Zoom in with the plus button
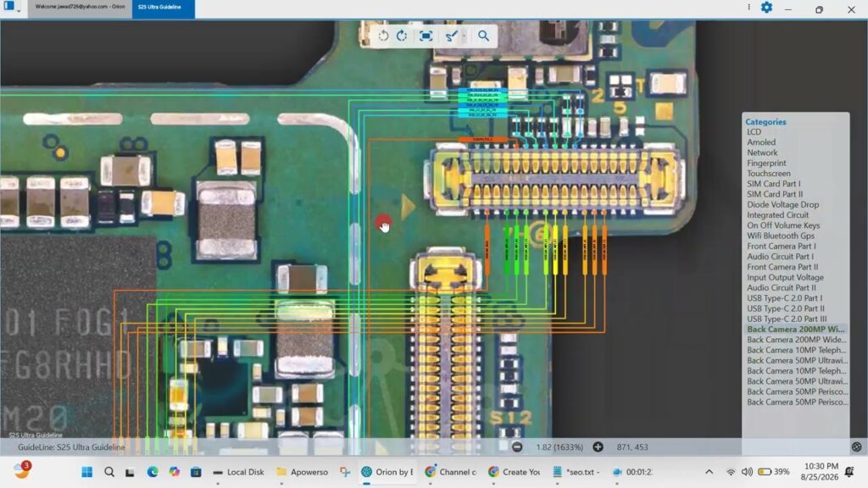 tap(598, 447)
